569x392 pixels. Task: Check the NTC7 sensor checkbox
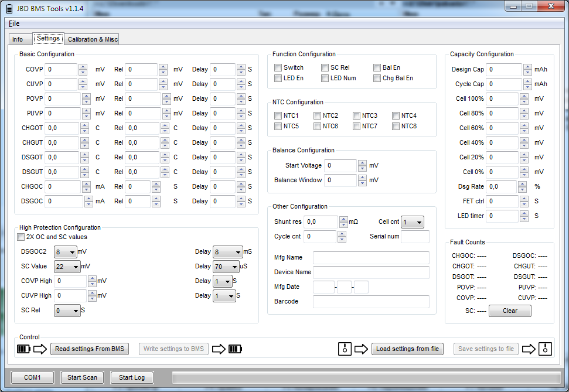(x=356, y=126)
